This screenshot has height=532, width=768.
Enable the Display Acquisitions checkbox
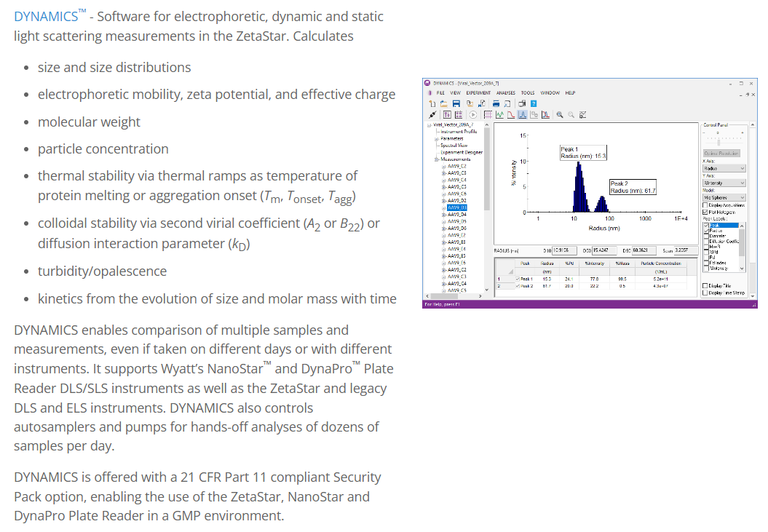coord(705,205)
